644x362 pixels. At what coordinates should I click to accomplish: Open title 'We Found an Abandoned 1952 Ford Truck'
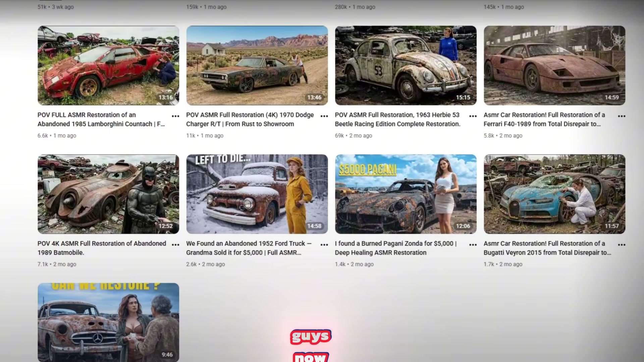tap(249, 248)
